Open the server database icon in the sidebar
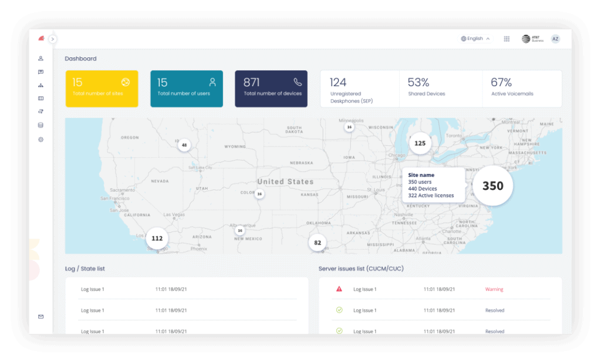601x364 pixels. tap(40, 125)
